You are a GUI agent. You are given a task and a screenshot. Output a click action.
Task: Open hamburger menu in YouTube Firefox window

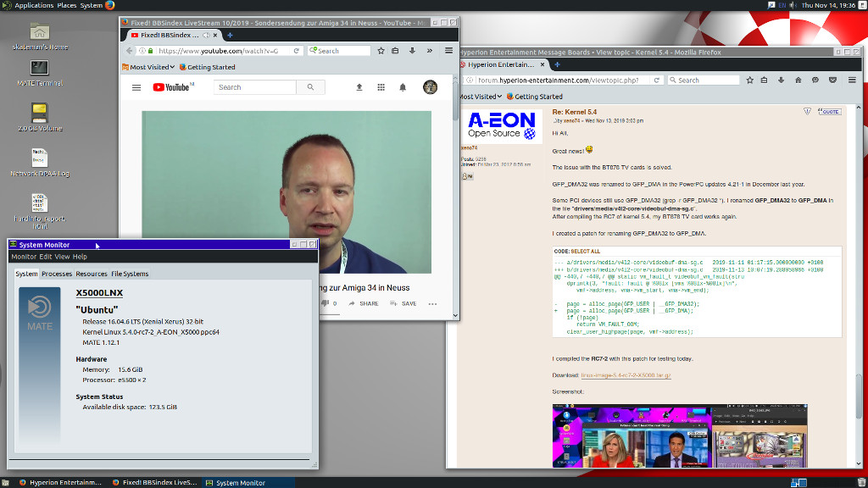pyautogui.click(x=448, y=50)
